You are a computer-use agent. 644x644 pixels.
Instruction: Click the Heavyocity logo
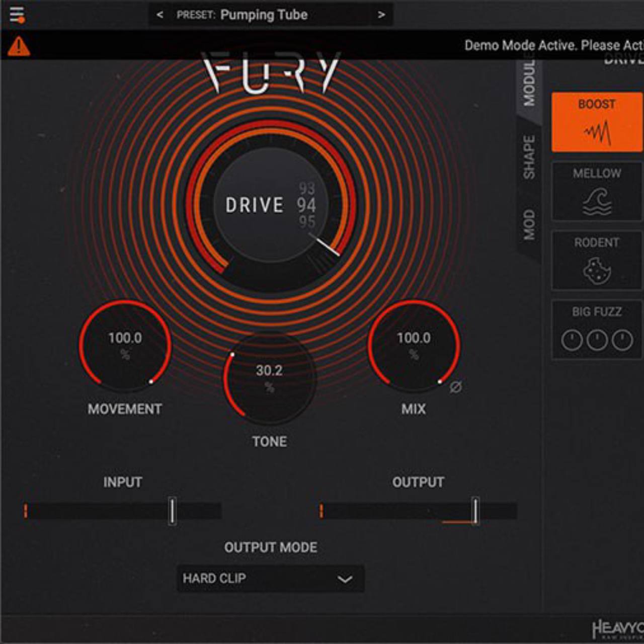[x=618, y=630]
